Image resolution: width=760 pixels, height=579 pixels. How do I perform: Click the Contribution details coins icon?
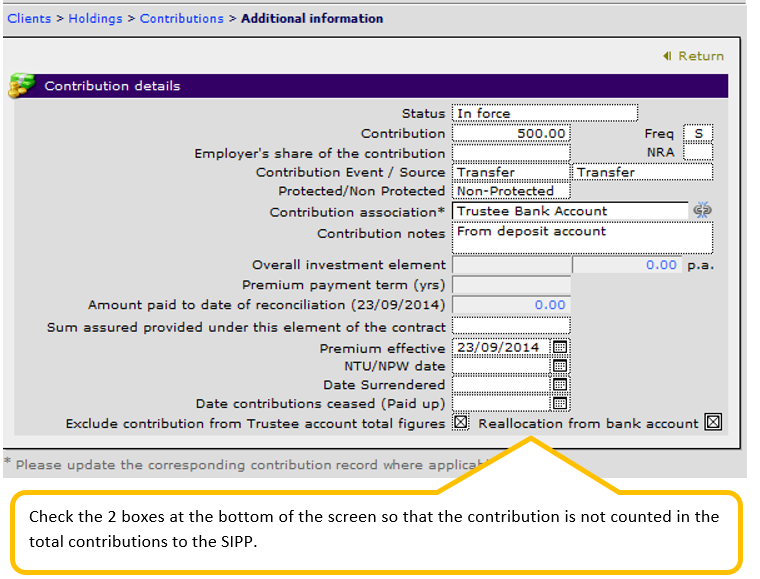click(x=22, y=86)
